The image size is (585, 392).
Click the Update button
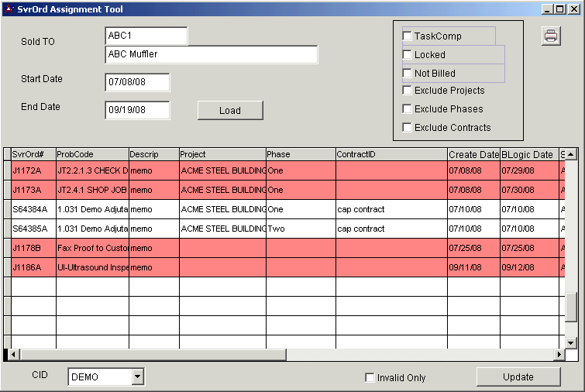click(x=518, y=377)
